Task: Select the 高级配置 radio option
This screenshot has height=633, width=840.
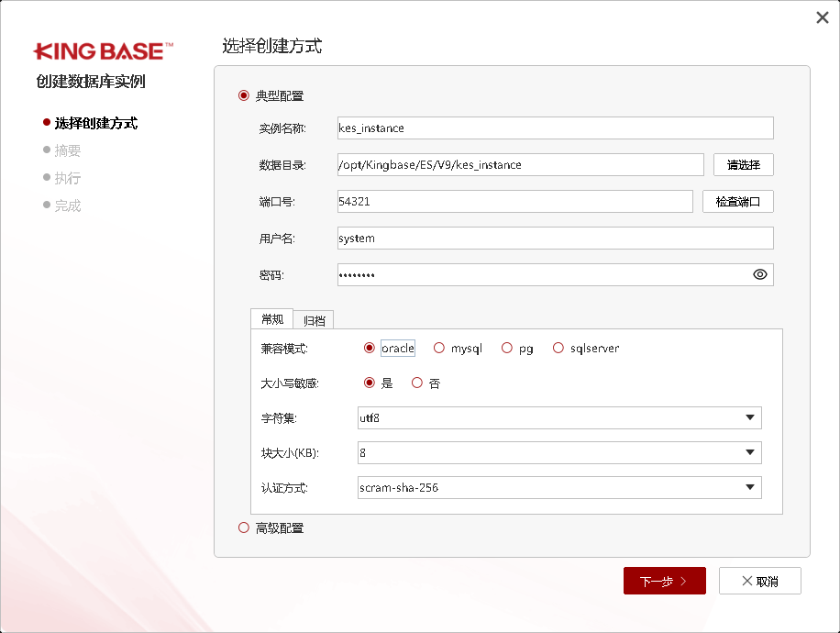Action: (x=243, y=527)
